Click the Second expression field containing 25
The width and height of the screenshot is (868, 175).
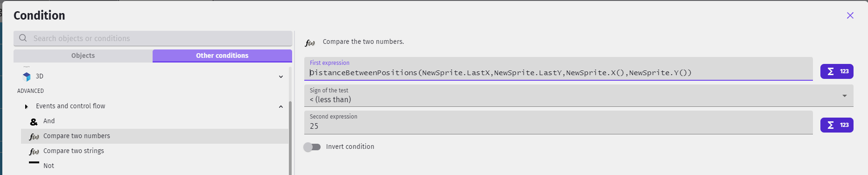[559, 122]
